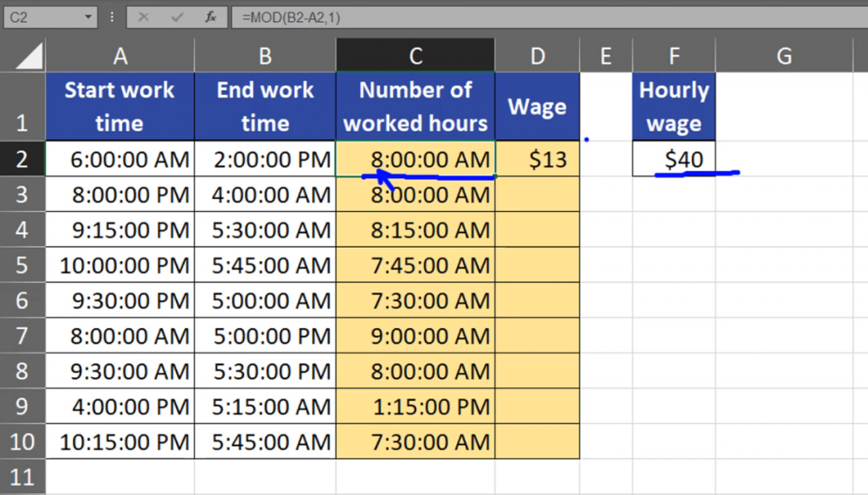Click the Cancel (X) formula button
Screen dimensions: 868x495
pyautogui.click(x=144, y=17)
